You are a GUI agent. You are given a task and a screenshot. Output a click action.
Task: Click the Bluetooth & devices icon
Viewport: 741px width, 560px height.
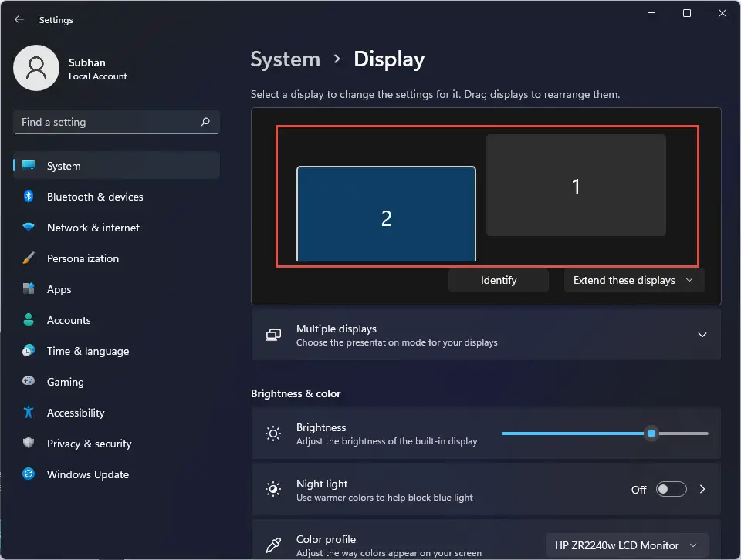point(29,197)
